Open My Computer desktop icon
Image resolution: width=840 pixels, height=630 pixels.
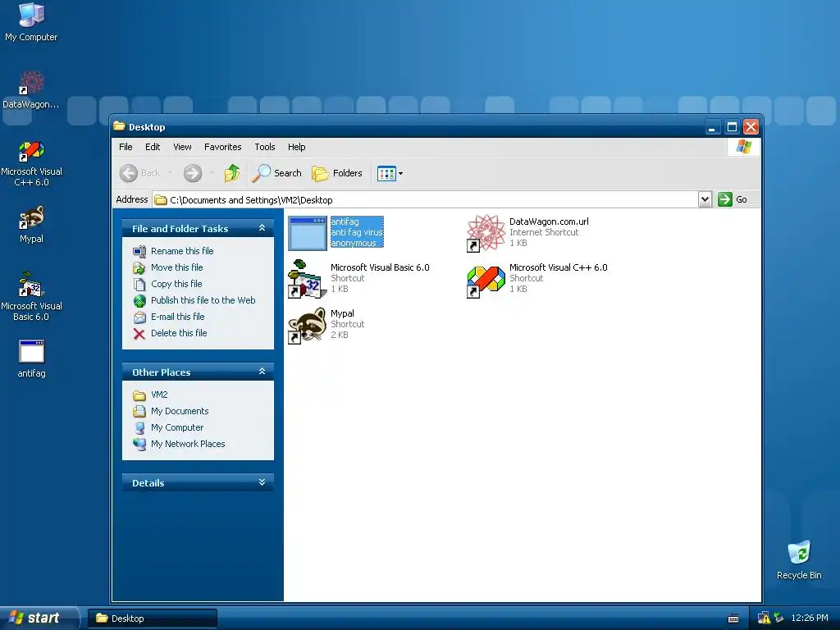pos(31,22)
